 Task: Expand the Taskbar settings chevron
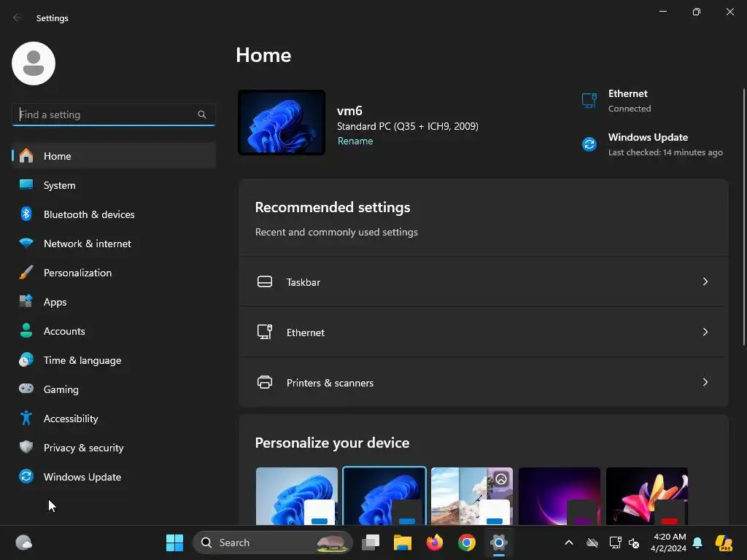(x=705, y=281)
